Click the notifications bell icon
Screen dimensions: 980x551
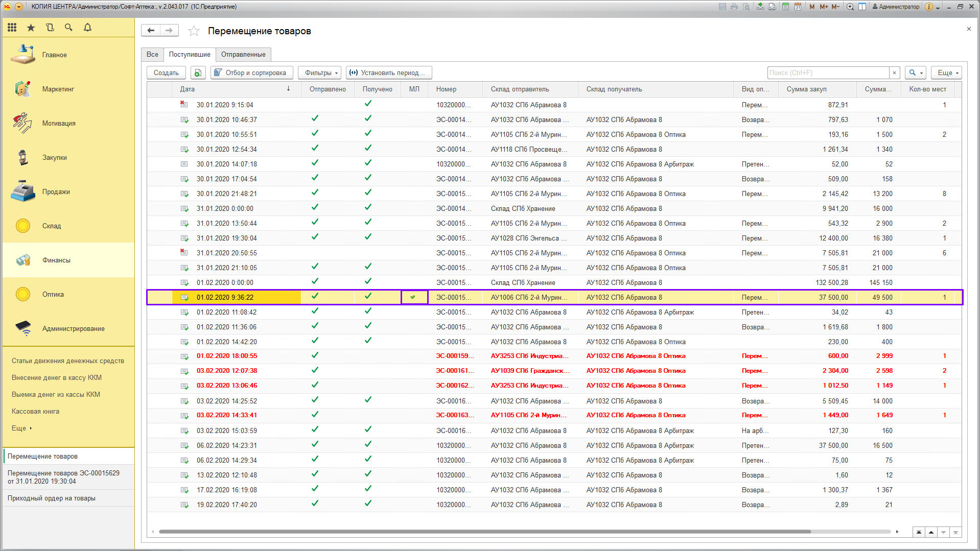[x=87, y=28]
